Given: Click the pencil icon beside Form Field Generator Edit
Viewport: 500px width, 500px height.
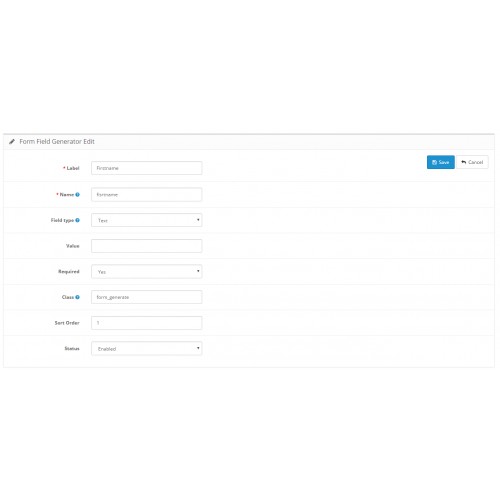Looking at the screenshot, I should (12, 142).
